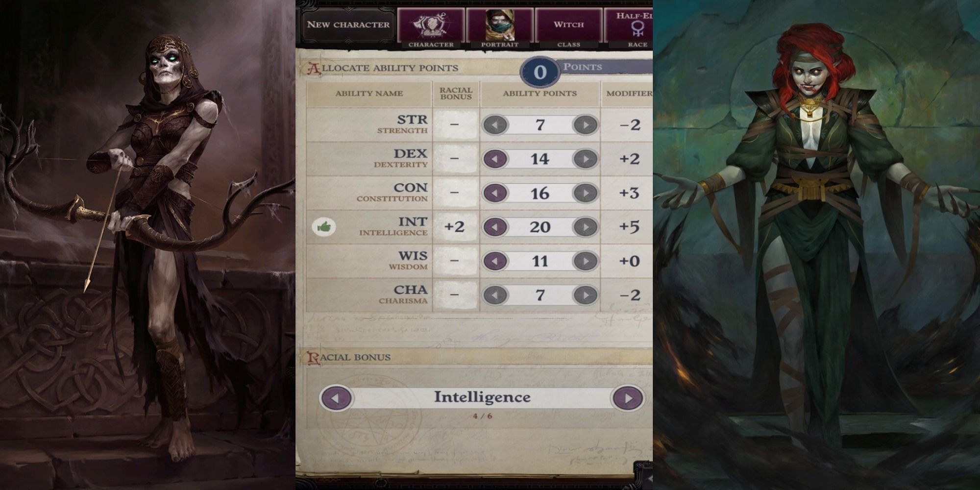Image resolution: width=980 pixels, height=490 pixels.
Task: Decrease Strength with the left arrow
Action: point(495,125)
